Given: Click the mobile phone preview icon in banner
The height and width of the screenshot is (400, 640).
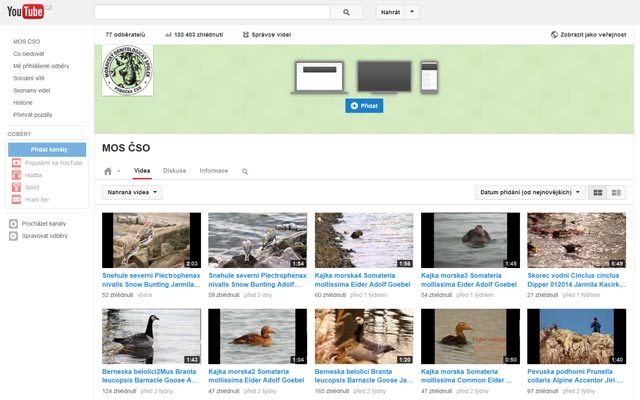Looking at the screenshot, I should click(429, 77).
